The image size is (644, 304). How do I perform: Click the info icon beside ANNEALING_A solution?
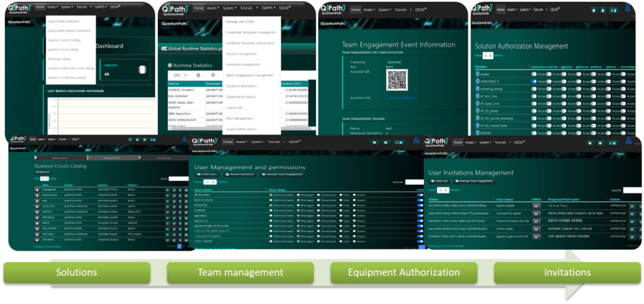479,81
